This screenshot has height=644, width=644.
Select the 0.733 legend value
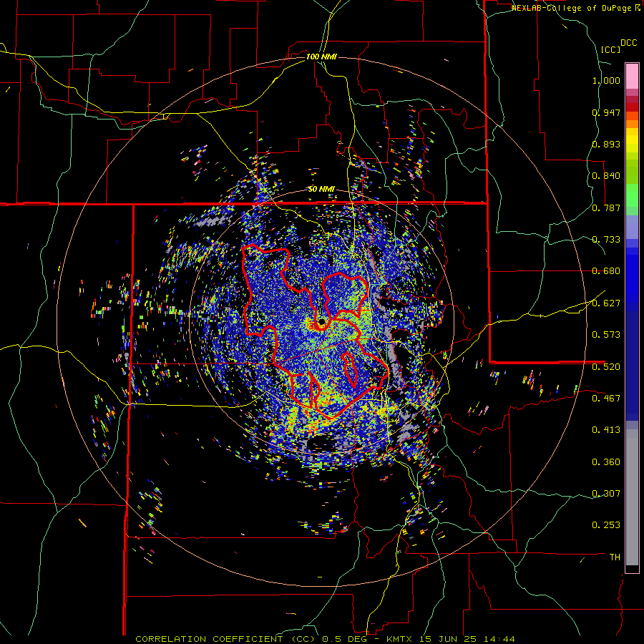pos(606,240)
